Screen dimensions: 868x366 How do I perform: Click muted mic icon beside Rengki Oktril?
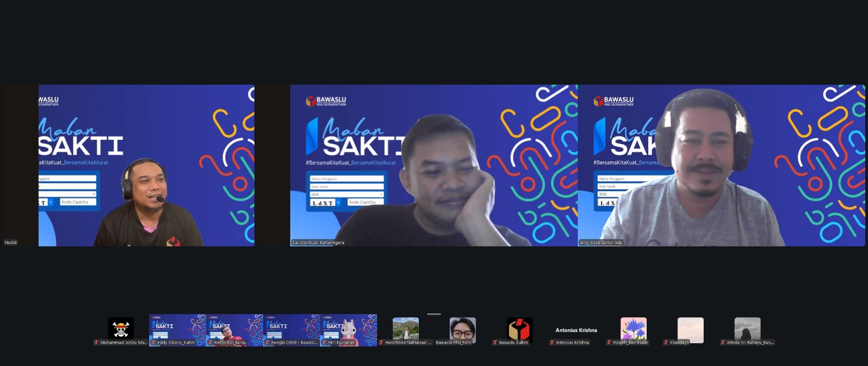click(267, 343)
